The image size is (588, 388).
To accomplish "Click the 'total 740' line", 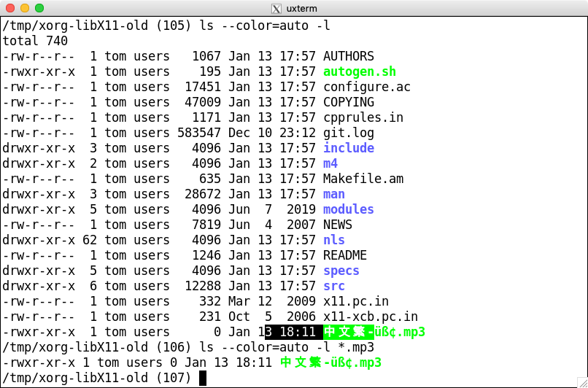I will [x=35, y=41].
